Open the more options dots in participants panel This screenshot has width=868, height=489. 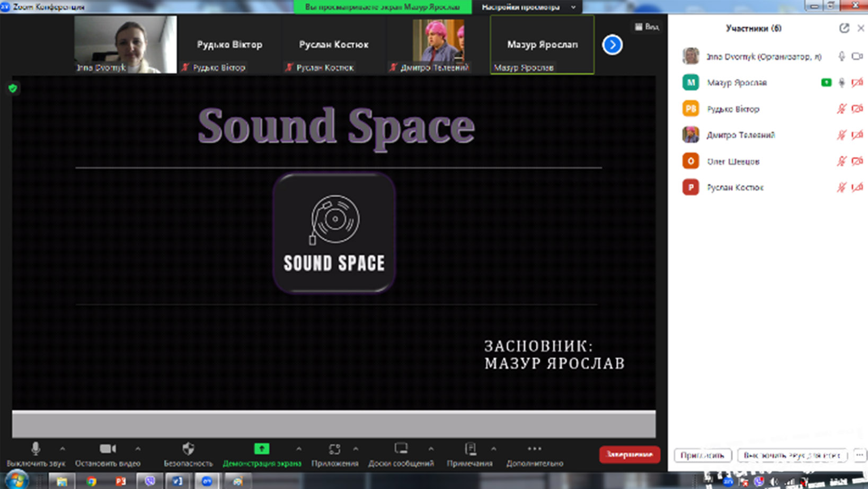[x=860, y=455]
